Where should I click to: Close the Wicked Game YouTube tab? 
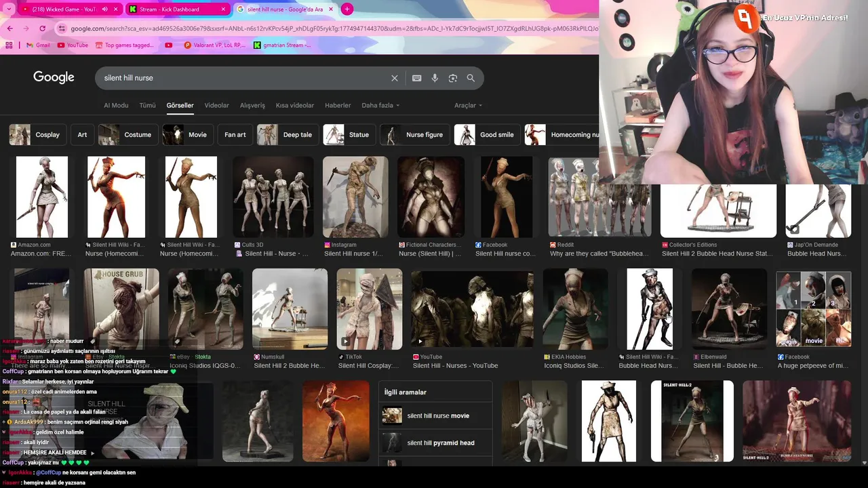coord(115,9)
